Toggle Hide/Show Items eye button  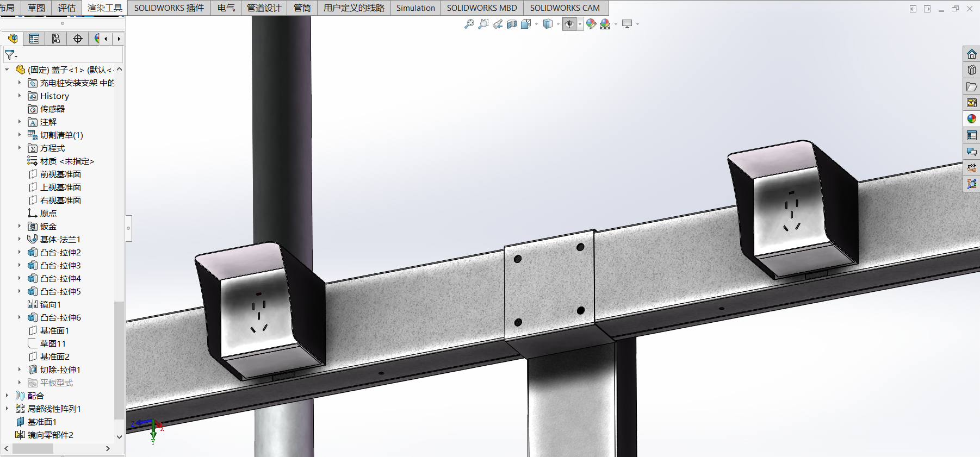point(569,24)
